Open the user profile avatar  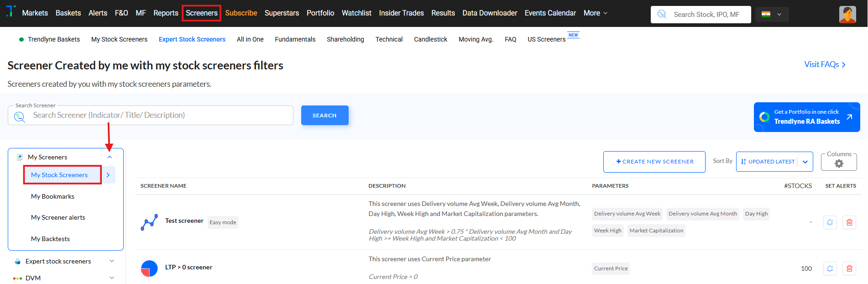(x=847, y=15)
